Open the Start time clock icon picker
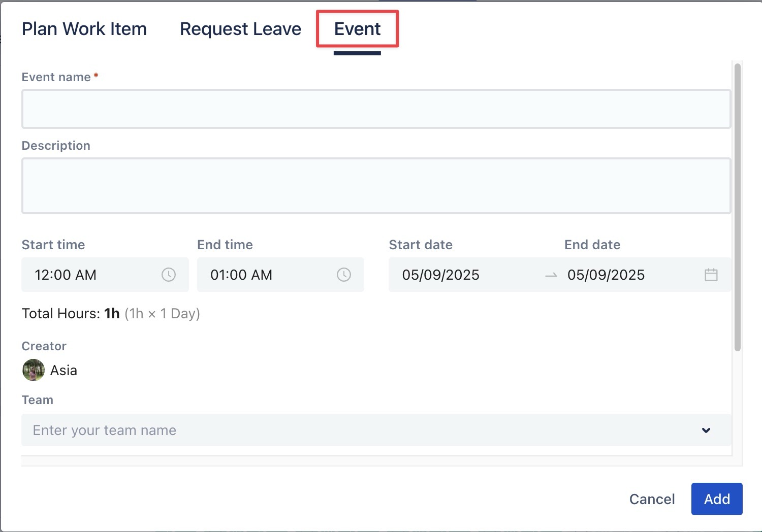The width and height of the screenshot is (762, 532). tap(169, 275)
